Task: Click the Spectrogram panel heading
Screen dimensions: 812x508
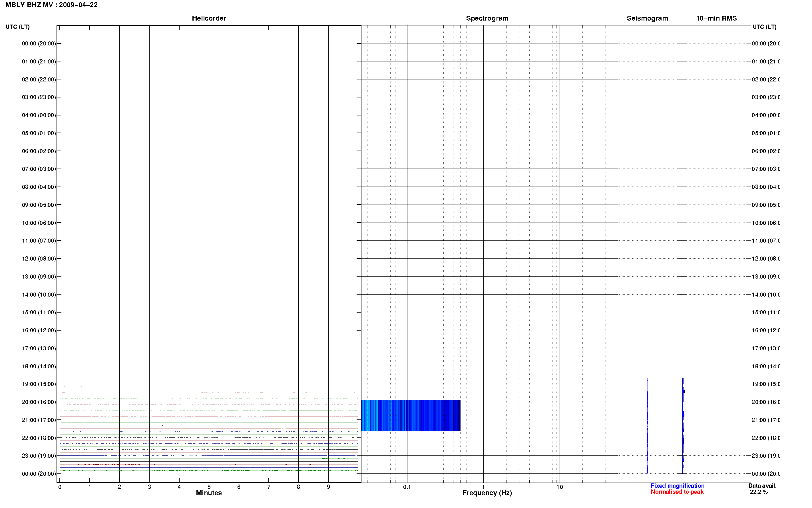Action: tap(487, 18)
